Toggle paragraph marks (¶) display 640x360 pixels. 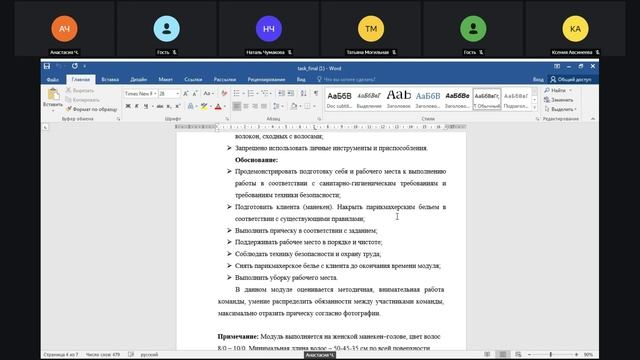[316, 93]
